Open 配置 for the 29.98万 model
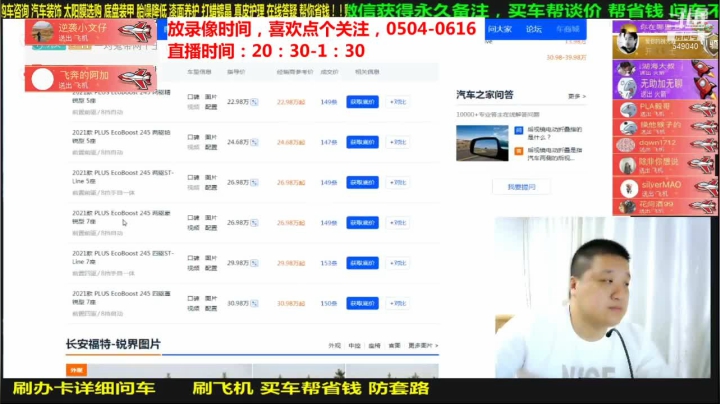 211,268
